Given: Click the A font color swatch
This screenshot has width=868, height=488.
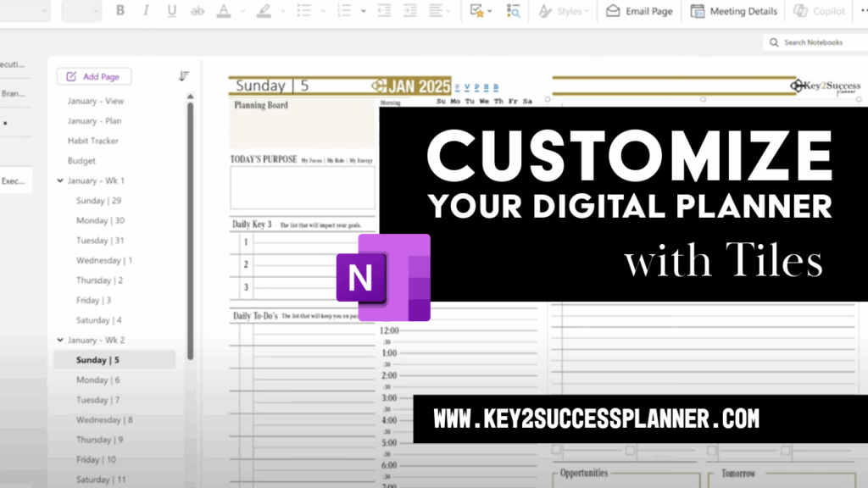Looking at the screenshot, I should point(223,11).
